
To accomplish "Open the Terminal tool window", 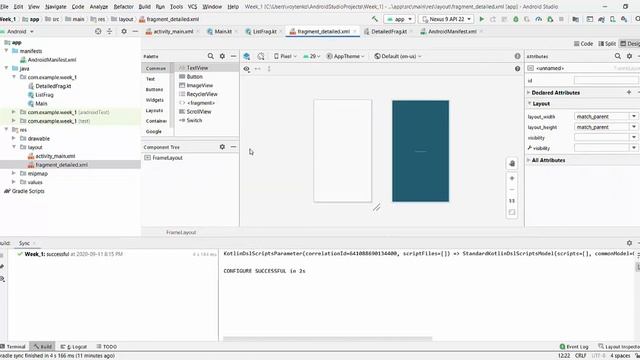I will 13,347.
